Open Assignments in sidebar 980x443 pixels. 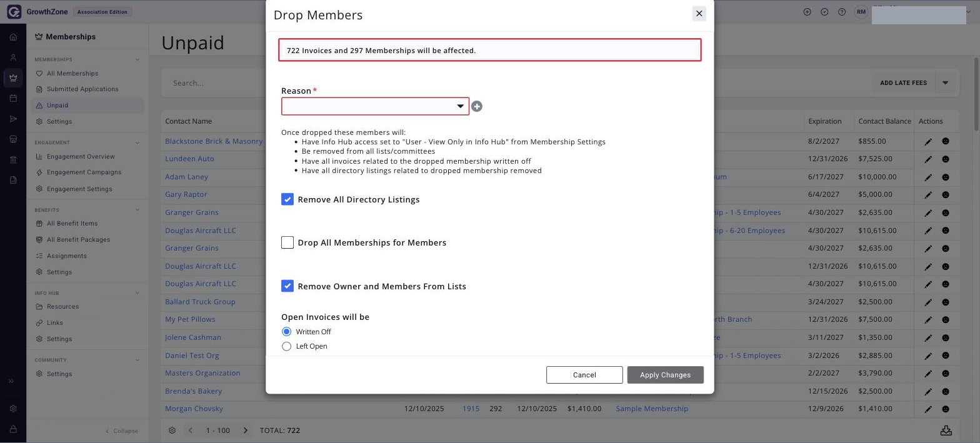[x=66, y=256]
